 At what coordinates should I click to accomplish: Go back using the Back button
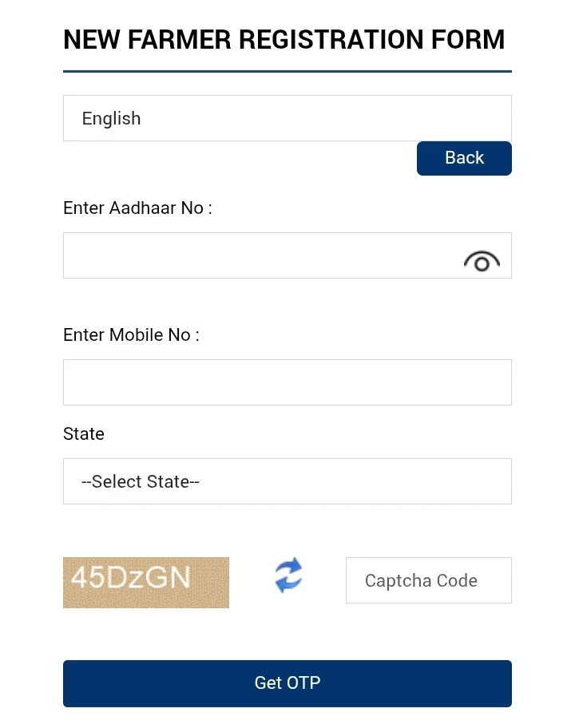[464, 158]
